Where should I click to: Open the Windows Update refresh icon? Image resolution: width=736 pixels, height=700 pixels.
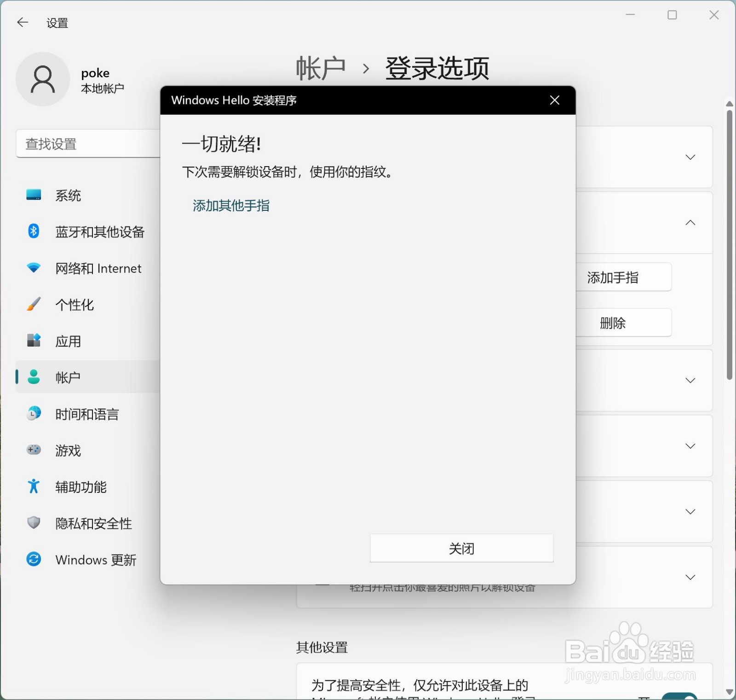[34, 559]
